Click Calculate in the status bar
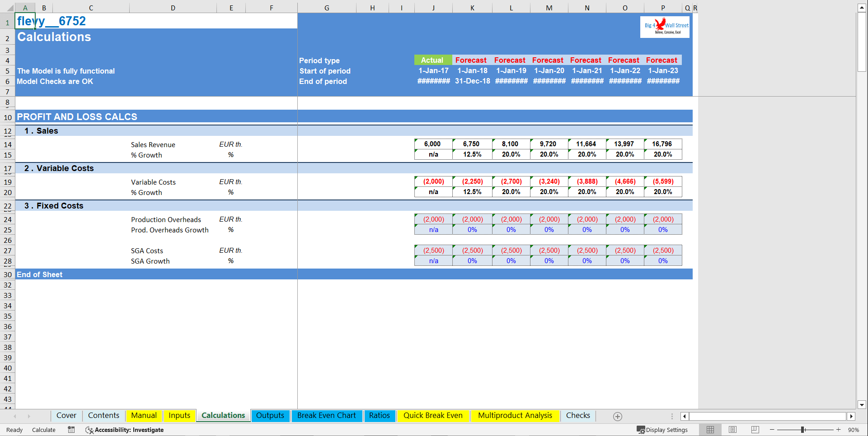Image resolution: width=868 pixels, height=436 pixels. click(44, 430)
